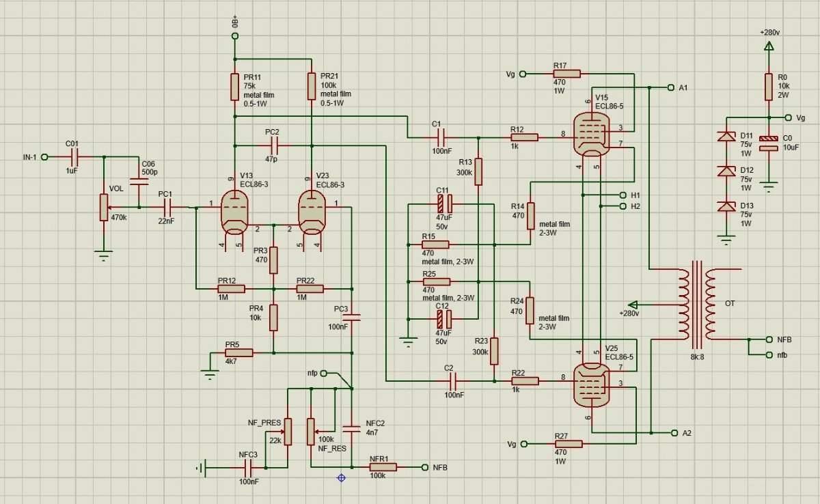This screenshot has width=820, height=504.
Task: Select the A1 output terminal
Action: coord(669,88)
